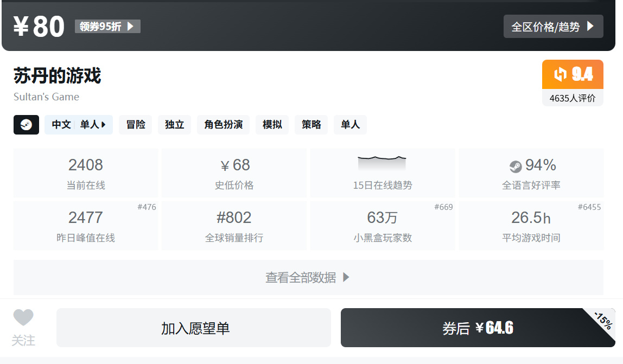Click the Steam platform icon tag
Viewport: 623px width, 364px height.
(x=26, y=125)
